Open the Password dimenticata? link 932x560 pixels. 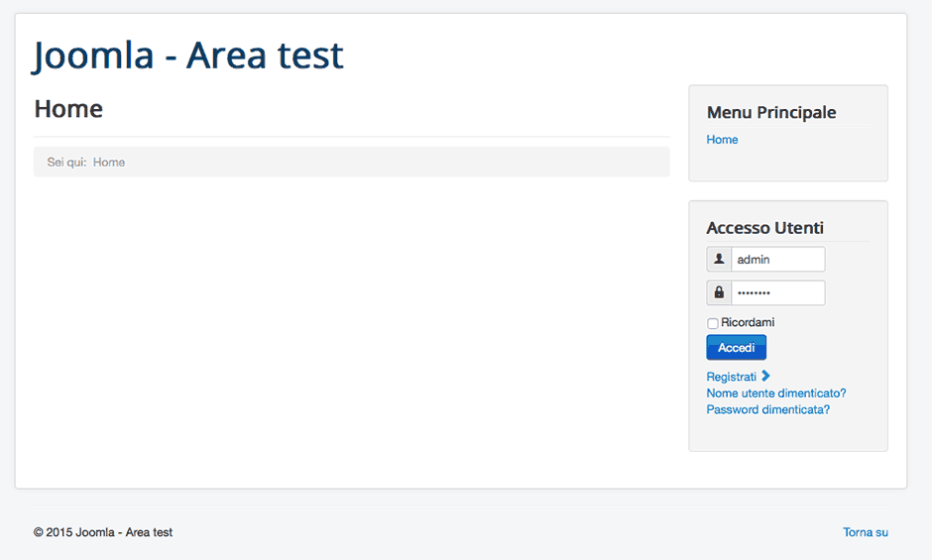point(767,409)
